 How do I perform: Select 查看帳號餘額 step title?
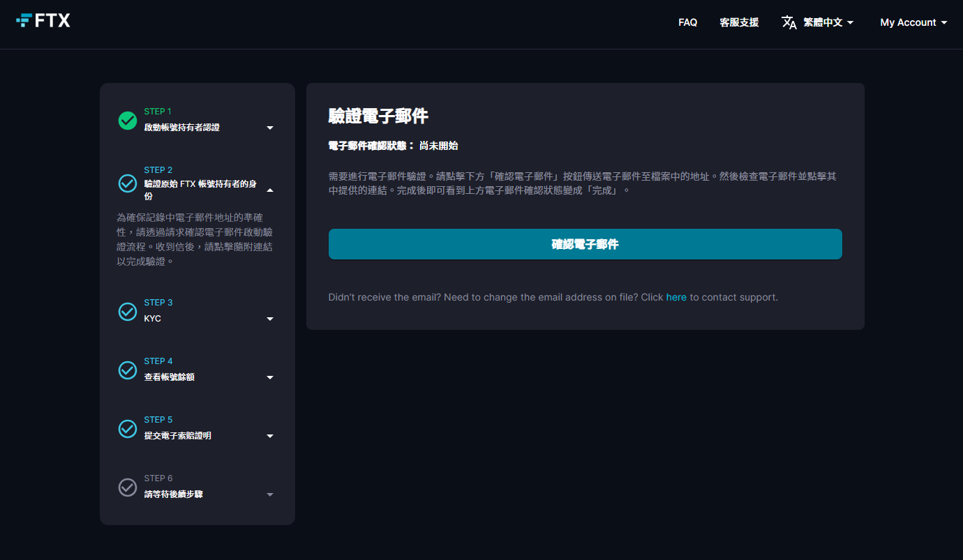point(169,377)
